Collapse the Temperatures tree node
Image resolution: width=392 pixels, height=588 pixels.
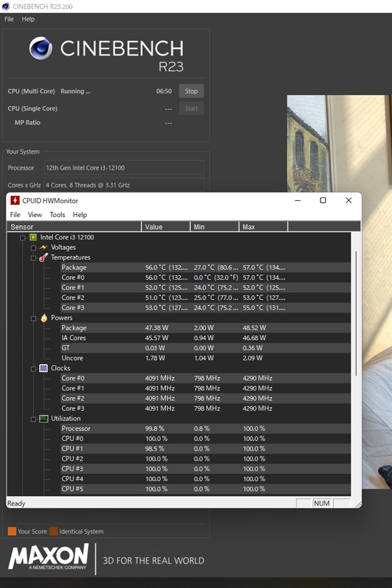pos(33,258)
